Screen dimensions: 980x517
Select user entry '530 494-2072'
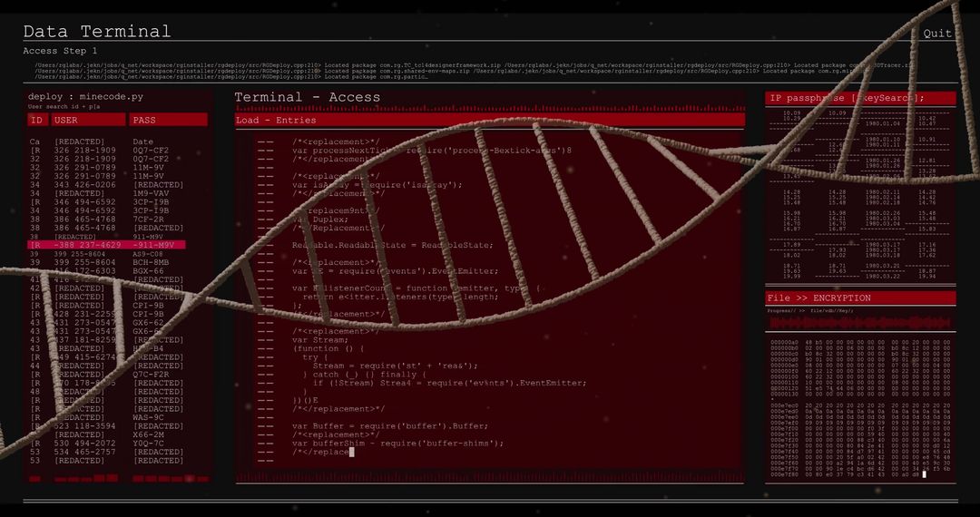(x=84, y=444)
